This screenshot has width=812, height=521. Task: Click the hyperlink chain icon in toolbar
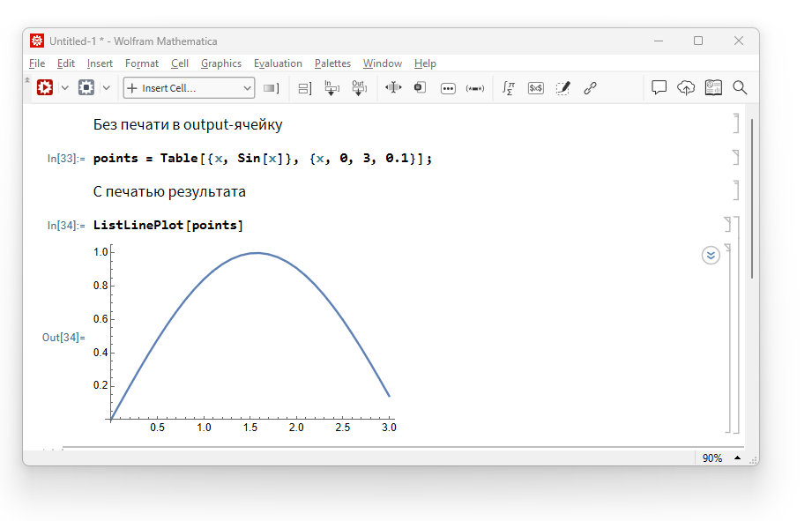click(x=590, y=87)
